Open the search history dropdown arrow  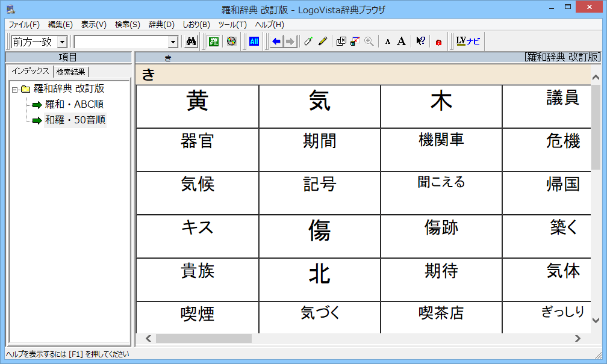tap(173, 42)
